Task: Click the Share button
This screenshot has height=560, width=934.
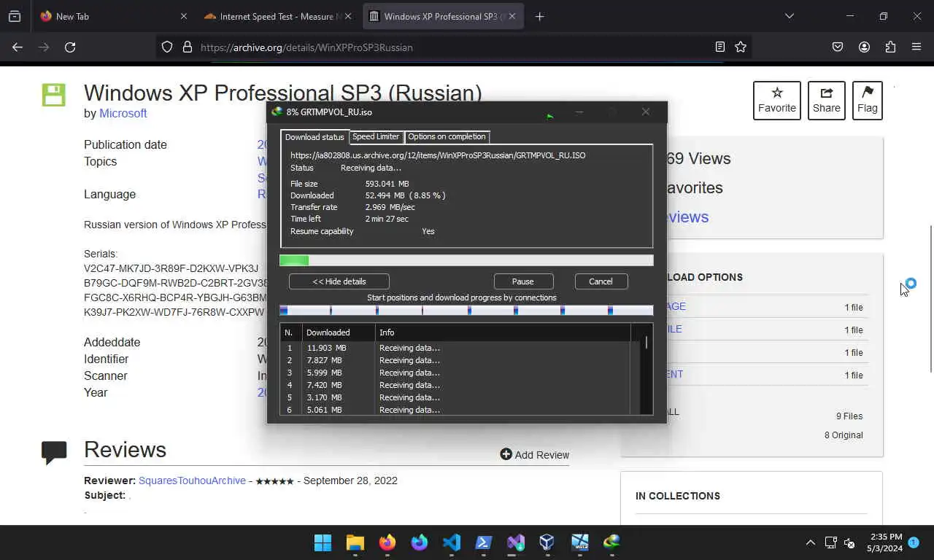Action: (x=827, y=100)
